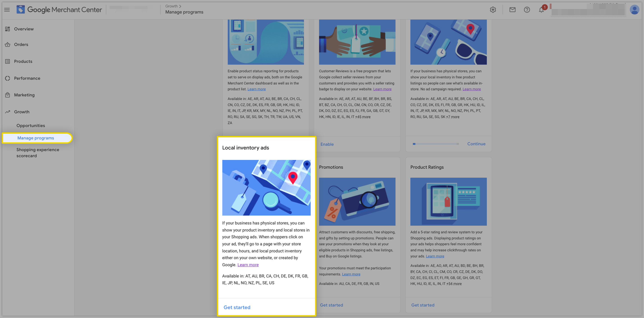Open Learn more in Local inventory ads card

click(248, 265)
